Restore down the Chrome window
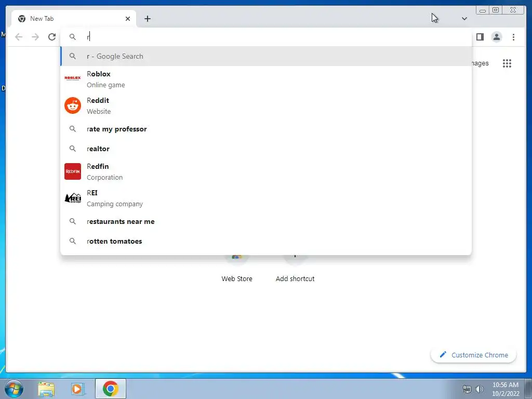 click(496, 10)
